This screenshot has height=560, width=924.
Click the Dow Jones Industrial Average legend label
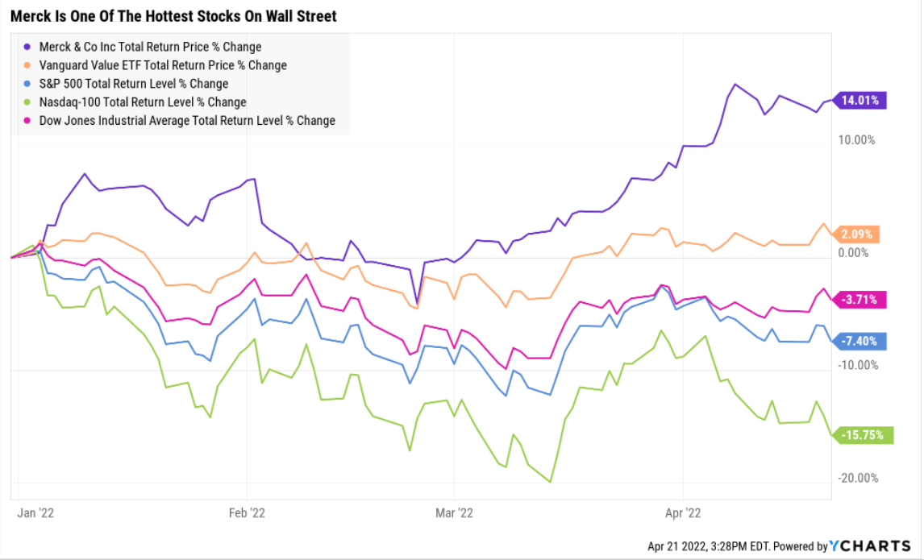pyautogui.click(x=187, y=121)
